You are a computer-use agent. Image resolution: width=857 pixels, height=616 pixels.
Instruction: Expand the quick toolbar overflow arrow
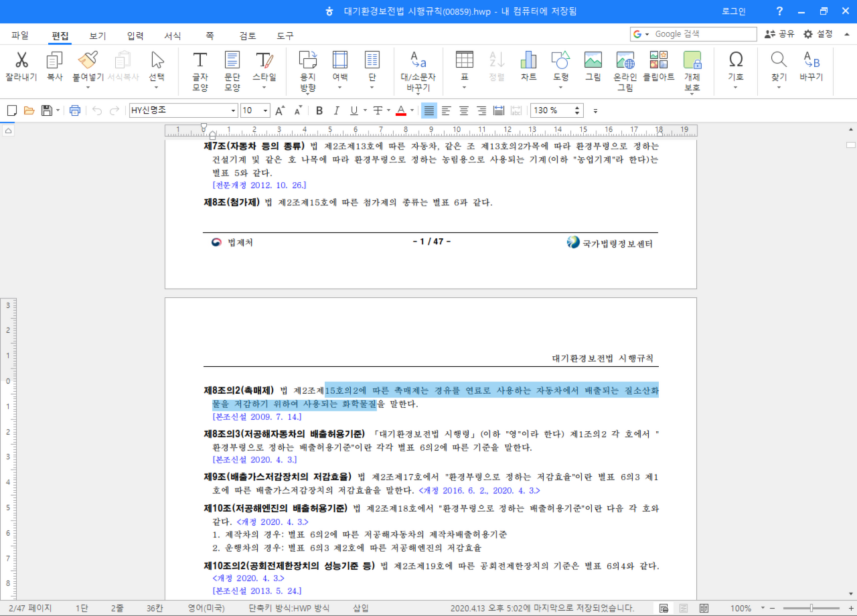tap(595, 110)
